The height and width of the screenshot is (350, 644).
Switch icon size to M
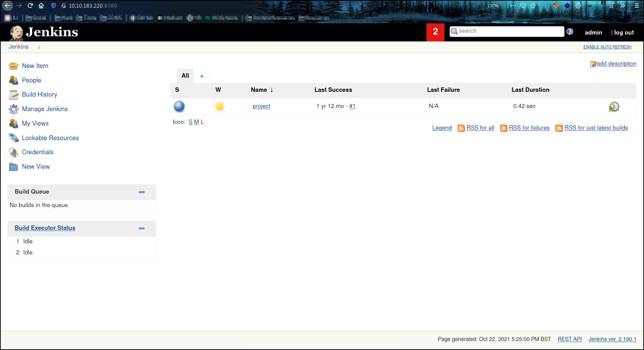click(x=197, y=122)
